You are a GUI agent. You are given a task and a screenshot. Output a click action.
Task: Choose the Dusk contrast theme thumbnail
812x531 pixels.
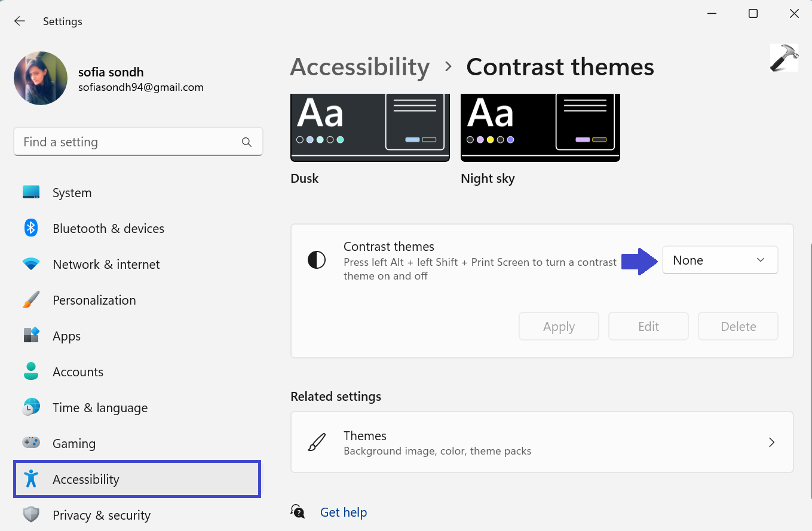pyautogui.click(x=370, y=128)
